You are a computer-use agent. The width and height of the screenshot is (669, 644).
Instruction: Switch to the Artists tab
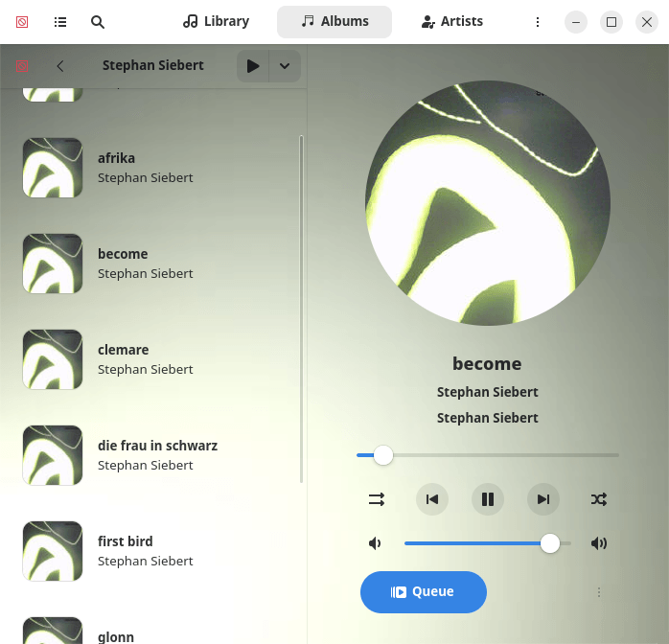[x=452, y=21]
